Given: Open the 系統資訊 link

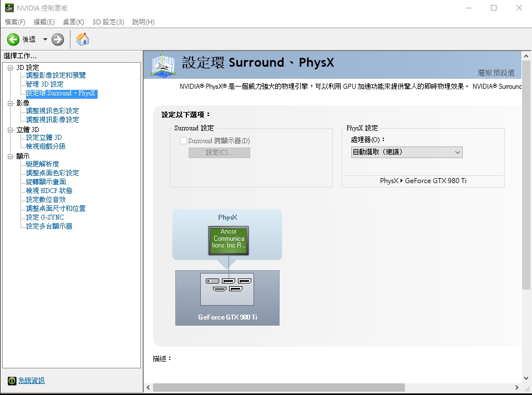Looking at the screenshot, I should (x=31, y=381).
